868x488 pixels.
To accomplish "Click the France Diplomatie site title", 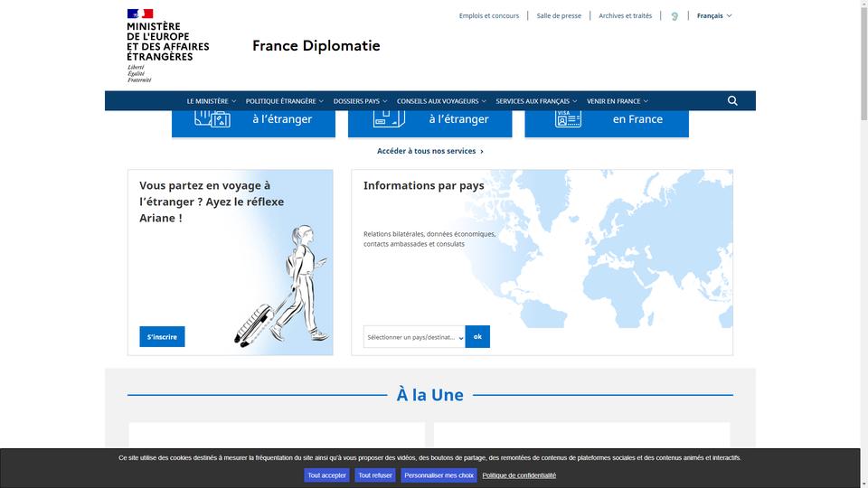I will click(x=316, y=45).
